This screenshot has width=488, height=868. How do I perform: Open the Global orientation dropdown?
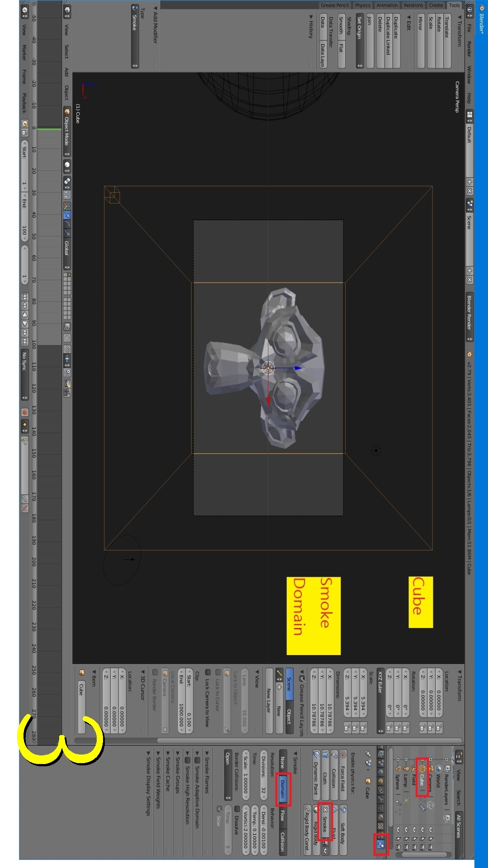coord(67,254)
